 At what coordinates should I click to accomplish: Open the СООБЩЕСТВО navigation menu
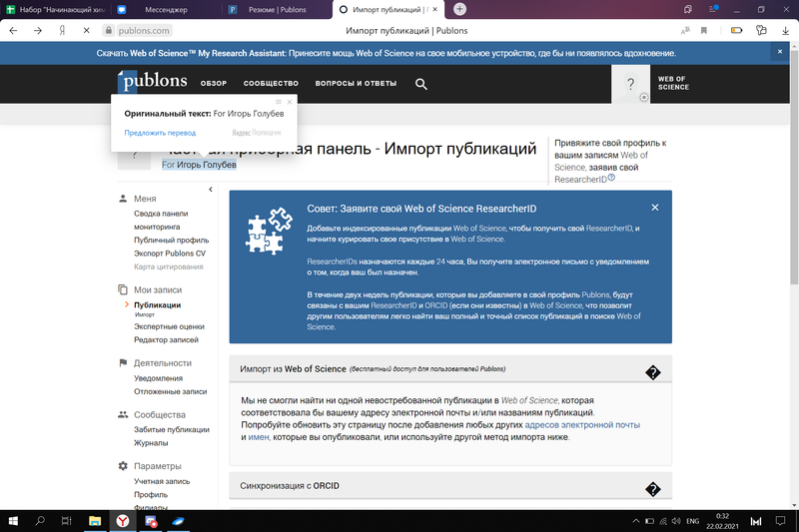click(x=271, y=84)
